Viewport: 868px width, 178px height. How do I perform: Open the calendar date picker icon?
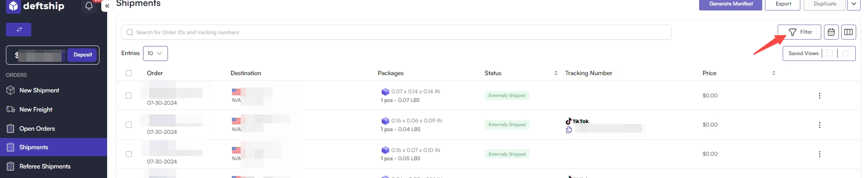[831, 32]
